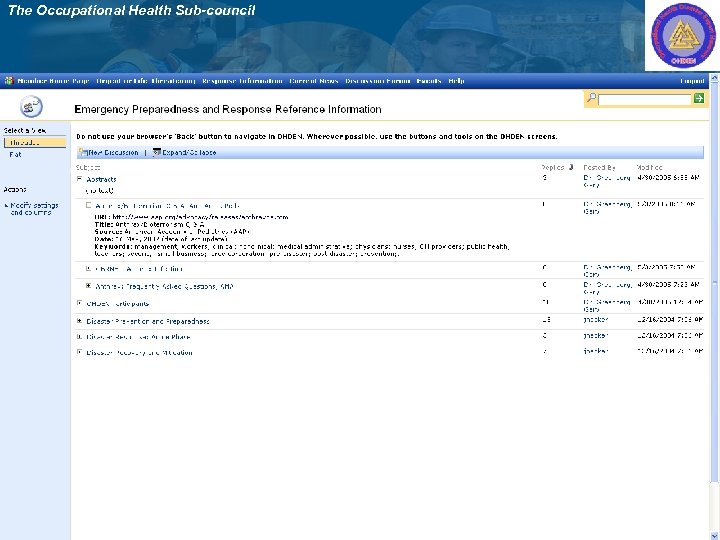The image size is (720, 540).
Task: Select the Threaded view
Action: [x=35, y=142]
